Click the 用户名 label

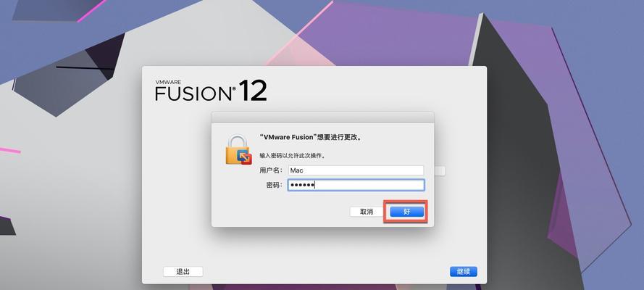coord(271,170)
